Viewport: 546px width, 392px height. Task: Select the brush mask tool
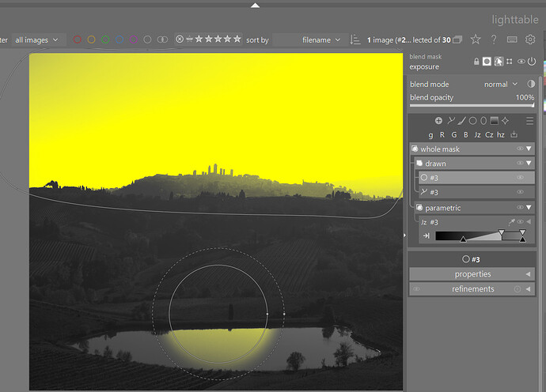(462, 121)
